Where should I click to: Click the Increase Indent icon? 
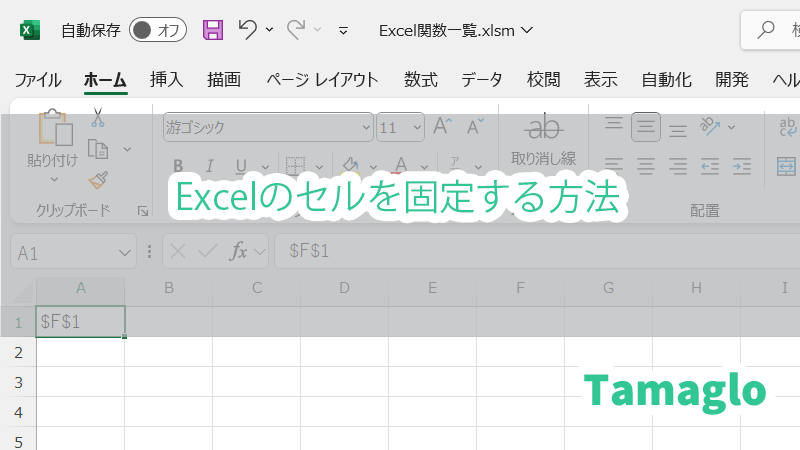741,165
